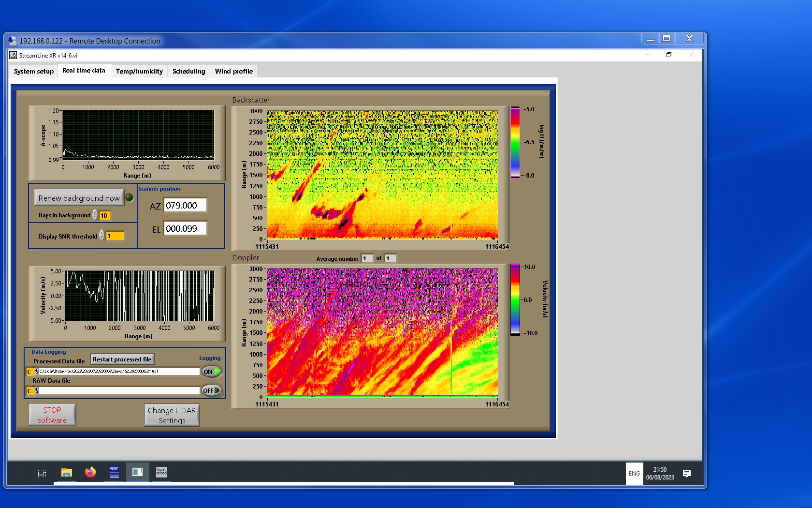
Task: Click the processed data file path browse icon
Action: coord(36,372)
